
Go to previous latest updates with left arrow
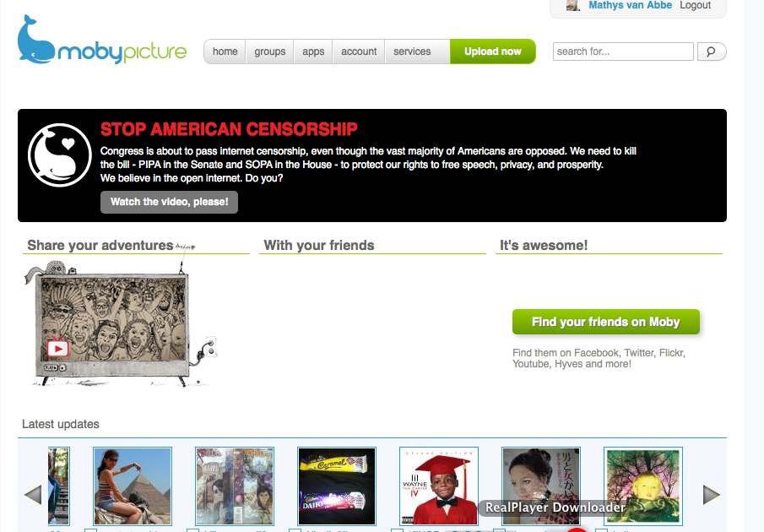[33, 495]
